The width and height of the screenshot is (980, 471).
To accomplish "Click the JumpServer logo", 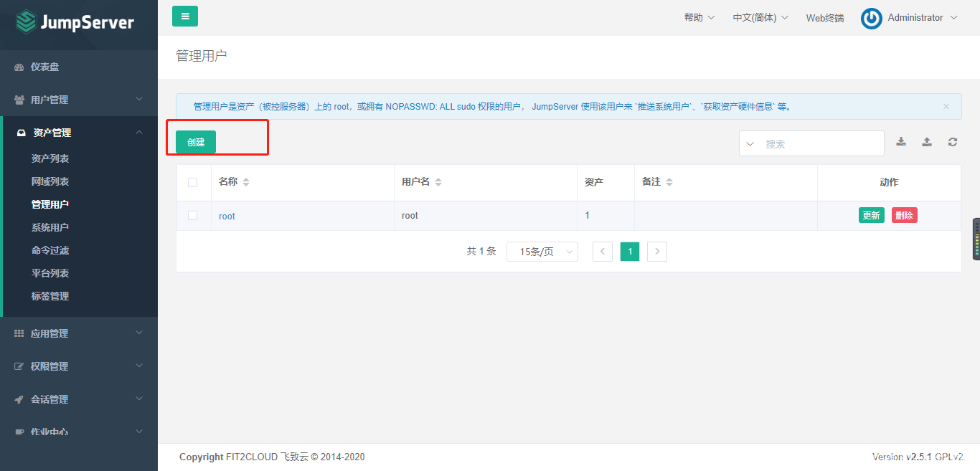I will [x=75, y=22].
